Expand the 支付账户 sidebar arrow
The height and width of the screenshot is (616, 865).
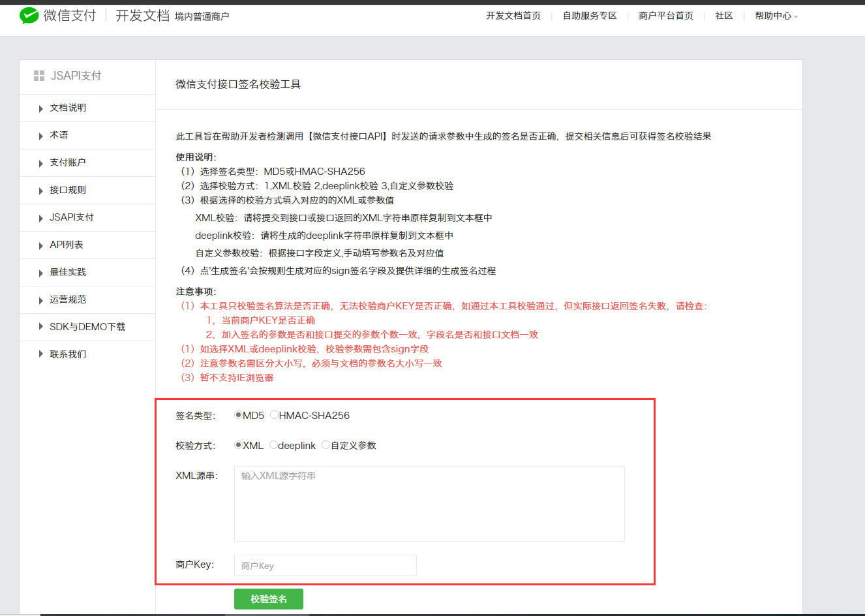(41, 163)
